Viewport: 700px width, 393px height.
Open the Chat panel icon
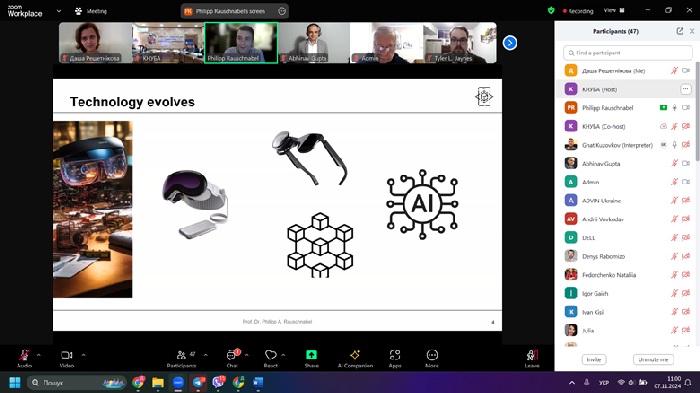click(x=231, y=355)
